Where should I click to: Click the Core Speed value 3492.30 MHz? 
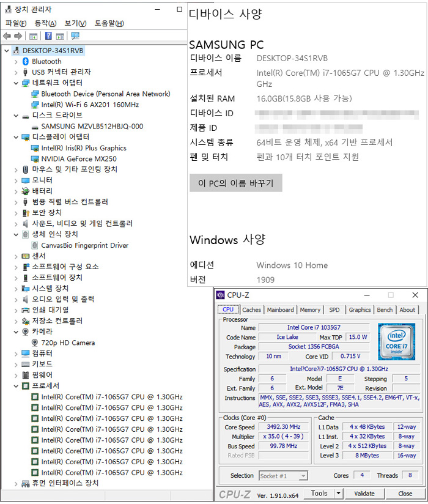(x=284, y=427)
